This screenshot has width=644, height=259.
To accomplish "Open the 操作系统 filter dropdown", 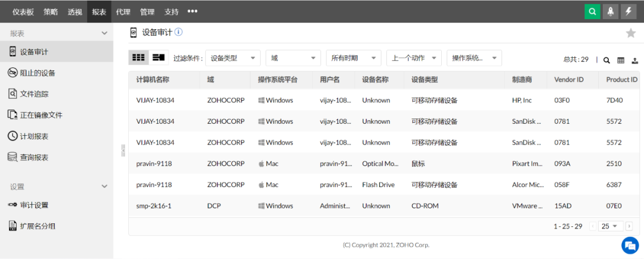I will [475, 58].
